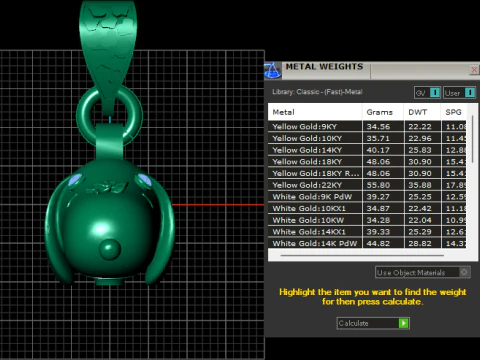Select the Yellow Gold:14KY row
This screenshot has height=360, width=480.
coord(367,150)
